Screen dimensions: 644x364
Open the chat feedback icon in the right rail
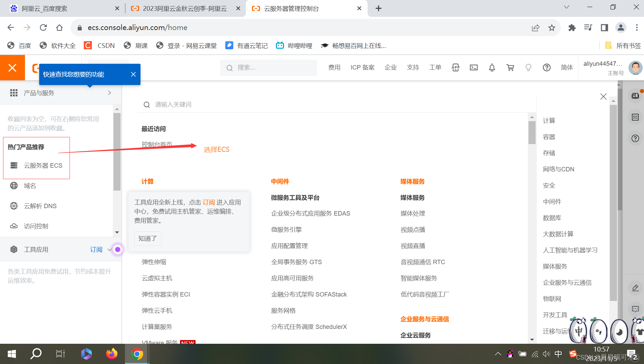635,309
